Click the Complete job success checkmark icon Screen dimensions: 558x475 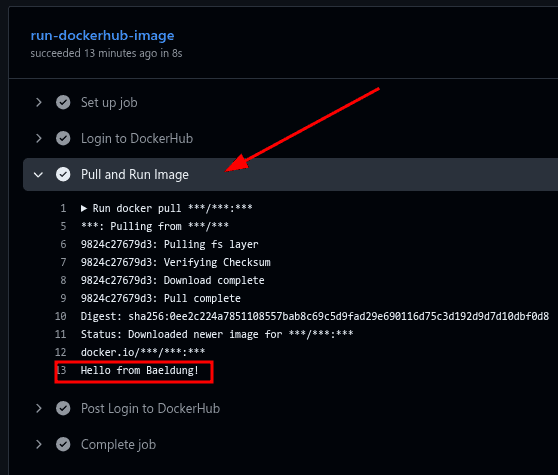tap(63, 444)
